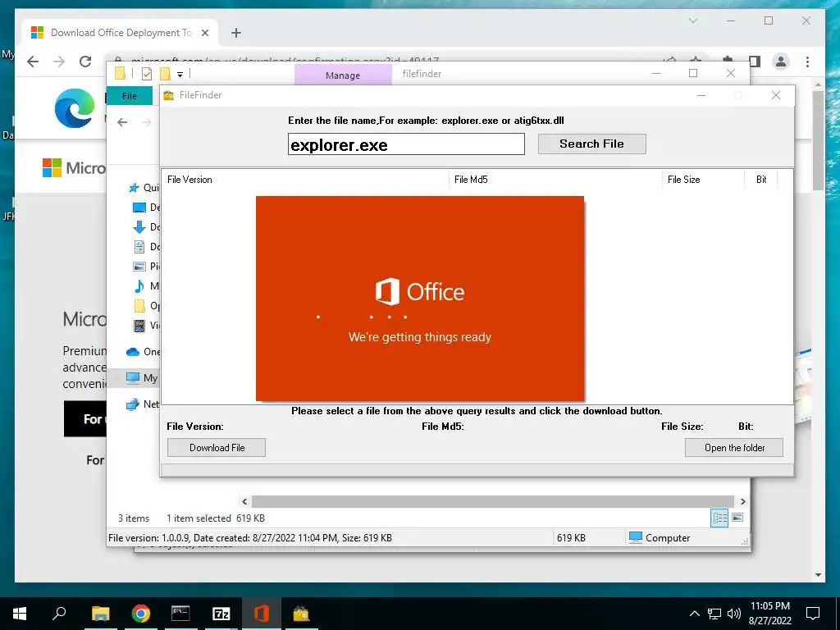Open the Downloads arrow icon in sidebar
The height and width of the screenshot is (630, 840).
(139, 227)
